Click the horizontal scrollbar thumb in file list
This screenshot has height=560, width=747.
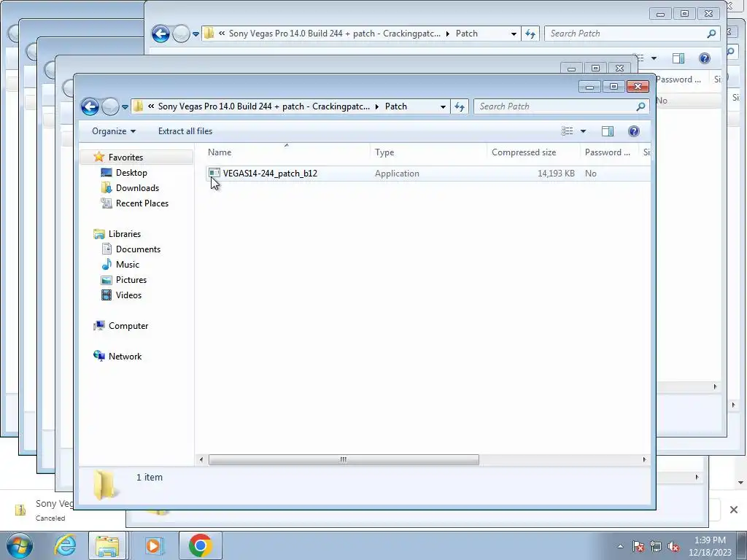344,459
